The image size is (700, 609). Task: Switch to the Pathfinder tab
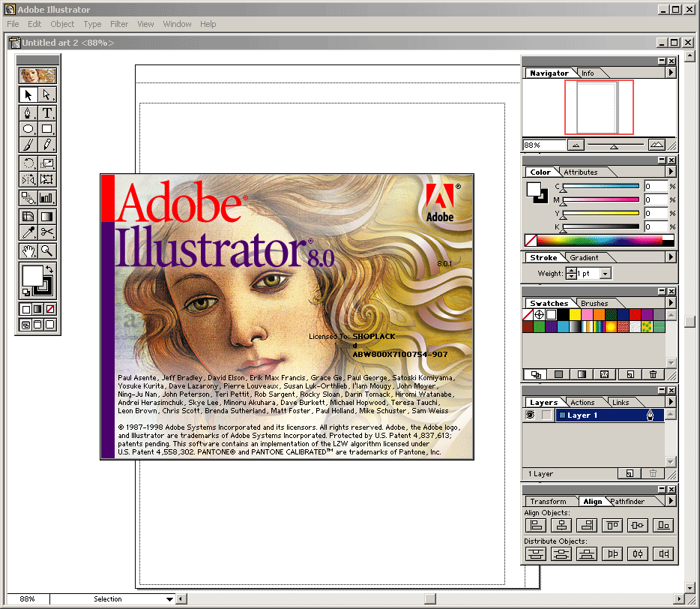pyautogui.click(x=627, y=501)
